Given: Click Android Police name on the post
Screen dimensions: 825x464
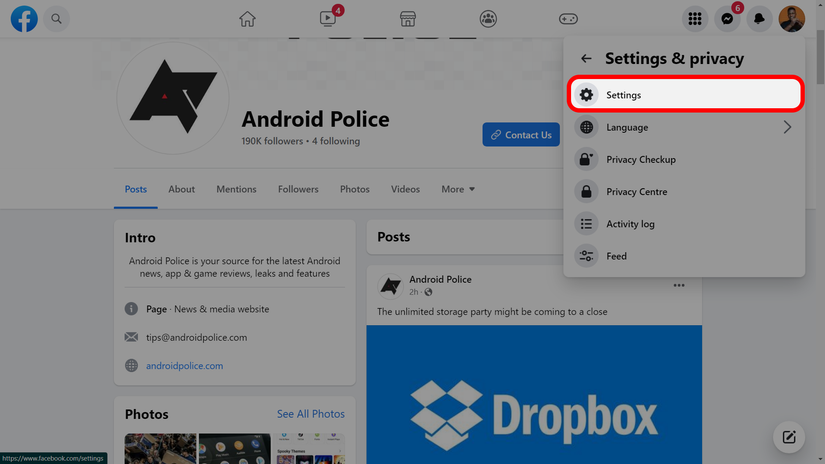Looking at the screenshot, I should click(440, 279).
